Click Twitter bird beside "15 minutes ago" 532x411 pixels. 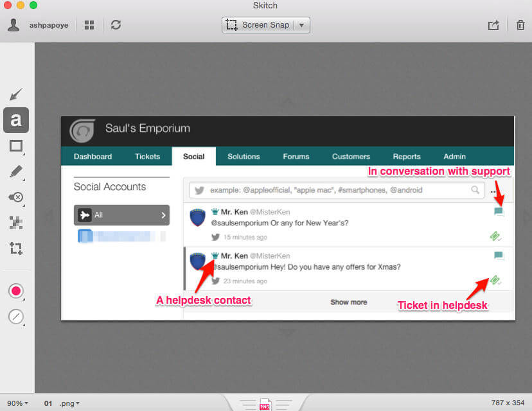point(215,237)
